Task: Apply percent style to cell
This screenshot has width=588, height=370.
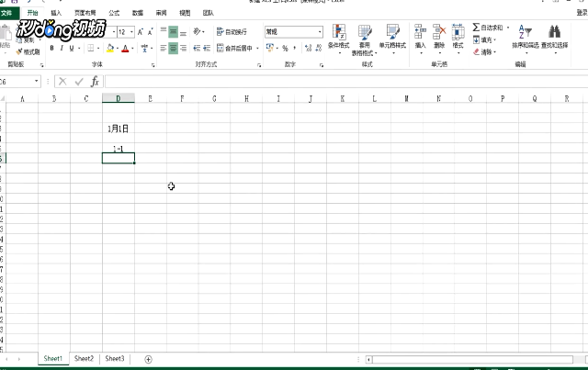Action: pyautogui.click(x=285, y=48)
